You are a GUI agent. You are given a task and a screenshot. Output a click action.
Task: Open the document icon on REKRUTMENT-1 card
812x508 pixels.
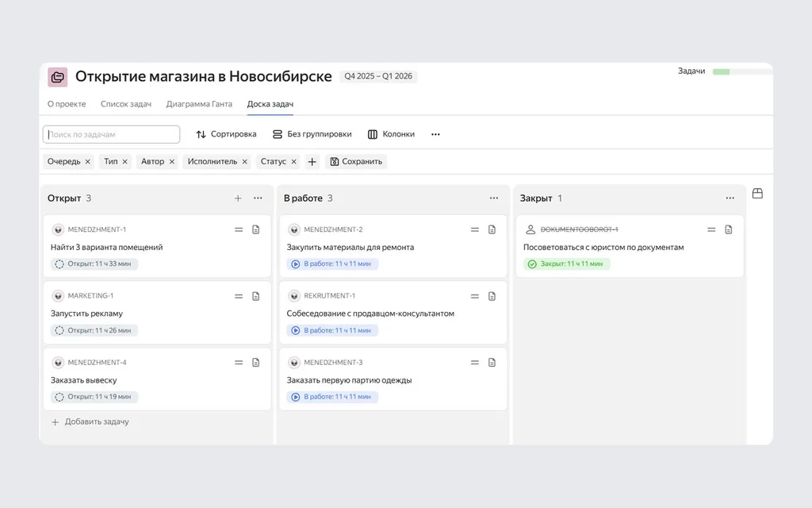click(492, 296)
